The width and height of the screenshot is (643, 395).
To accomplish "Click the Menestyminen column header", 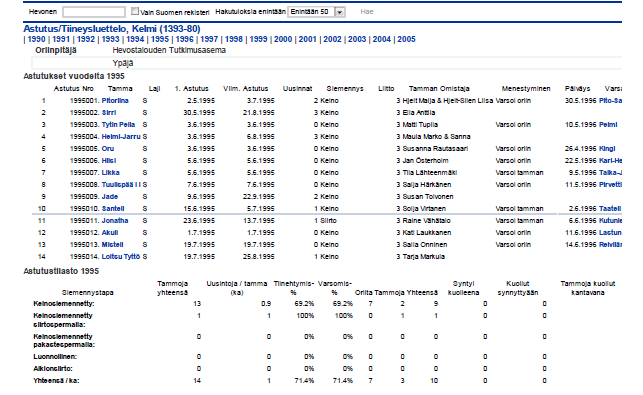I will (526, 89).
